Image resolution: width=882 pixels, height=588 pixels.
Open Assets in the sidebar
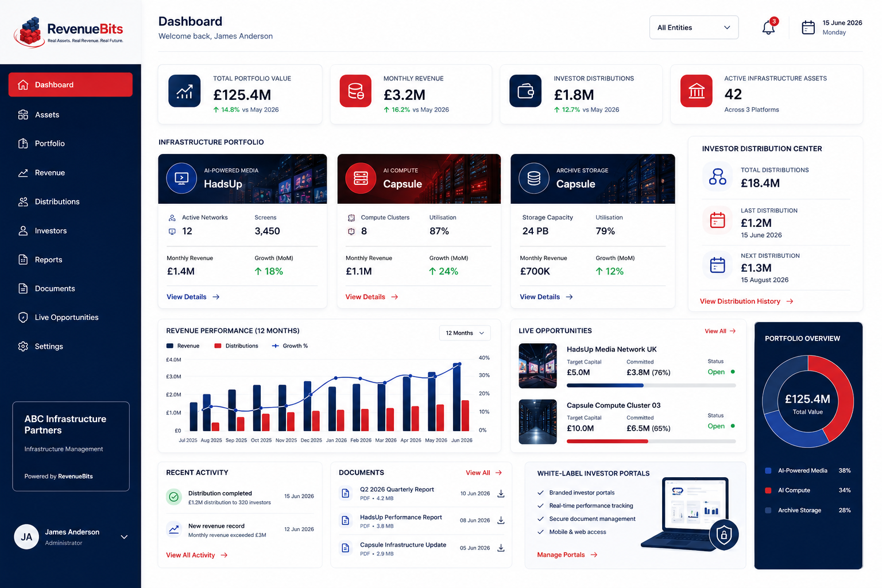71,115
